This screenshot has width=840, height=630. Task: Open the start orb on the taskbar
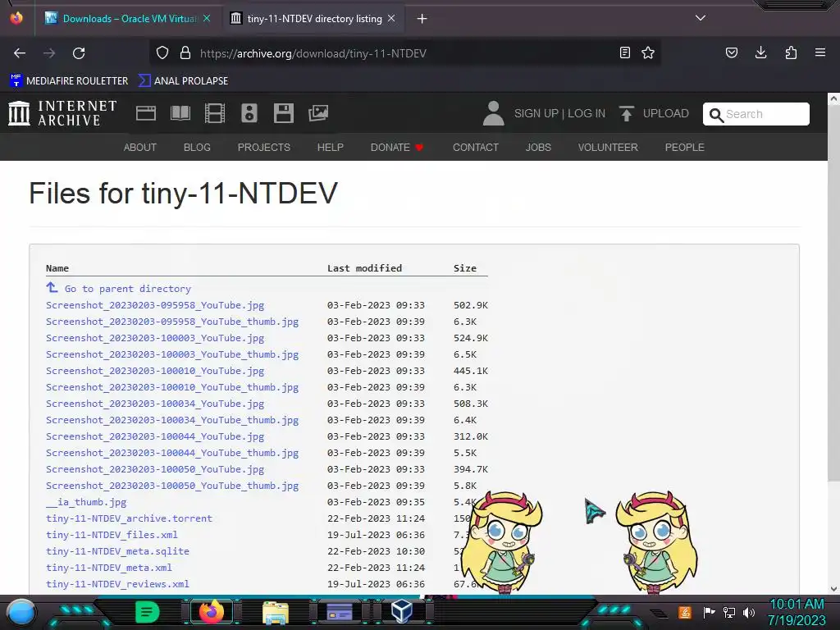(x=21, y=613)
